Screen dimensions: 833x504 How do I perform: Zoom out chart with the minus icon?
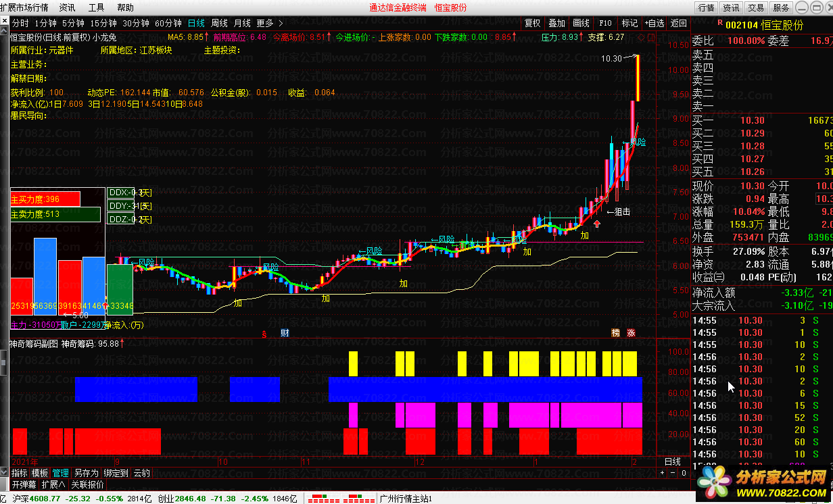(x=671, y=473)
